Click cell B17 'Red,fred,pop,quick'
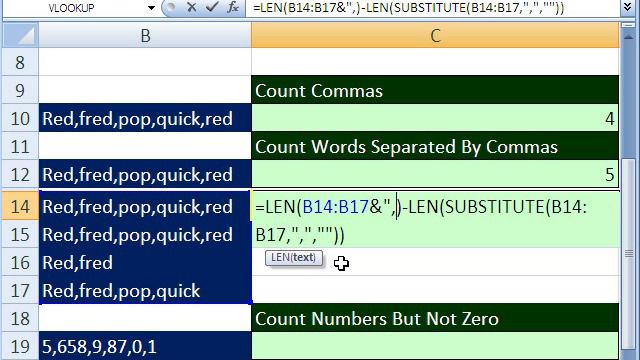 (145, 291)
